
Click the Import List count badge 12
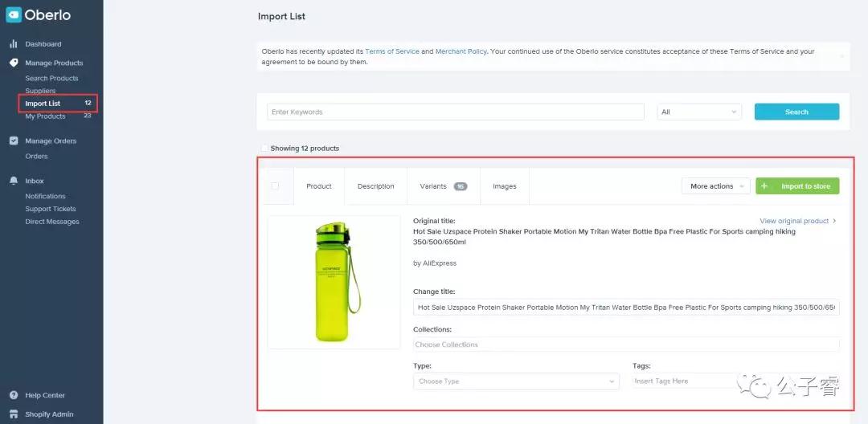[x=88, y=104]
